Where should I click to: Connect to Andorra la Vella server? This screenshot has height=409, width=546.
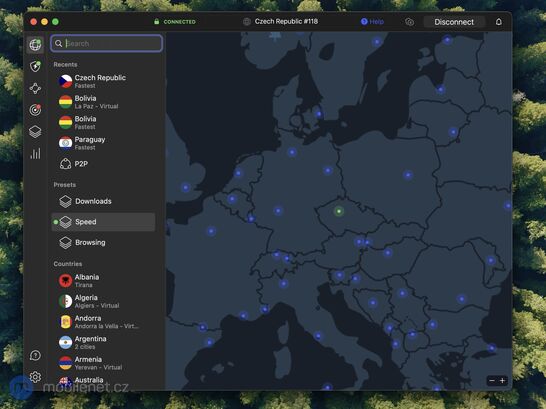103,322
